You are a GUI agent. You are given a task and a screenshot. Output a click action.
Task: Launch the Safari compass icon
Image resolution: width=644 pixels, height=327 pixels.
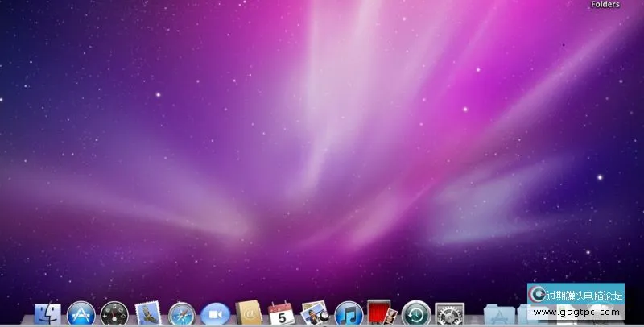point(182,314)
